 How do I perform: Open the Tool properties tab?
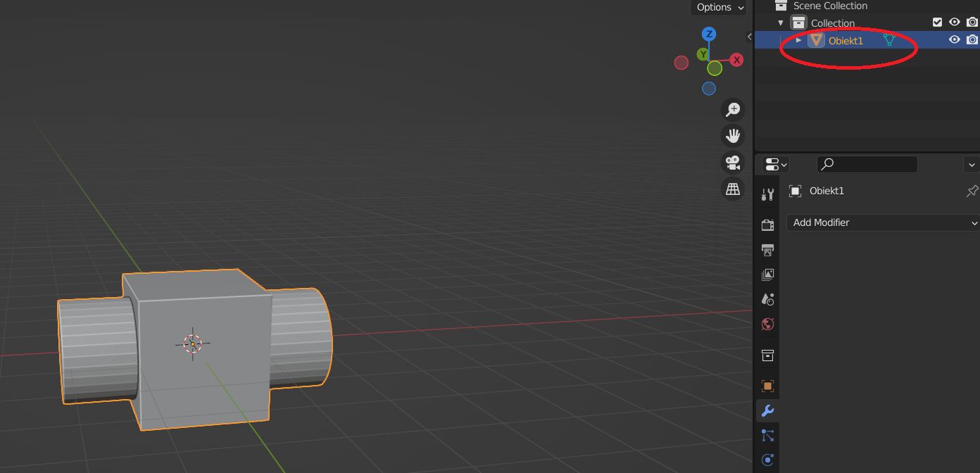(767, 195)
